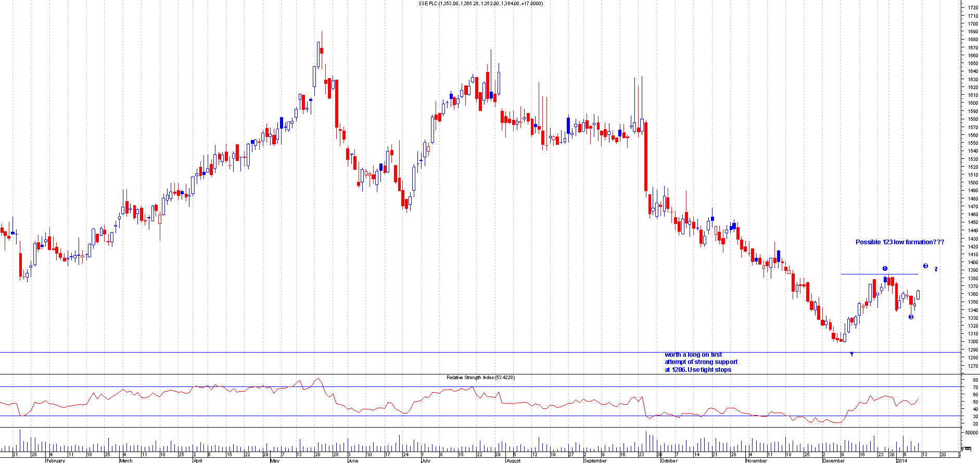Screen dimensions: 980x463
Task: Click the October label on date axis
Action: tap(669, 460)
